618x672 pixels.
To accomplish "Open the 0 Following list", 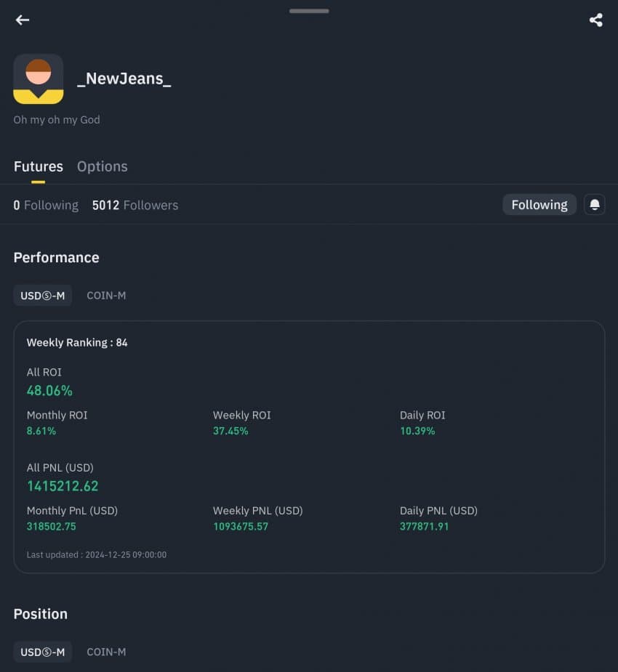I will (46, 206).
